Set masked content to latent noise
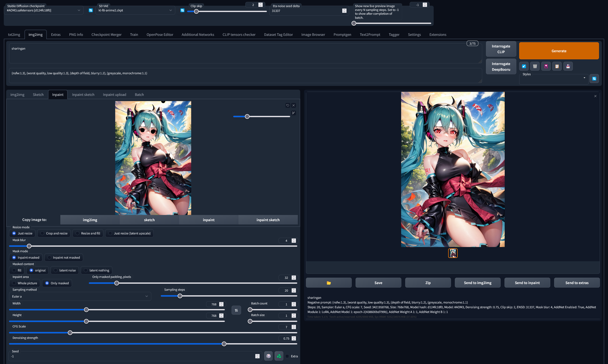This screenshot has width=608, height=364. tap(65, 270)
